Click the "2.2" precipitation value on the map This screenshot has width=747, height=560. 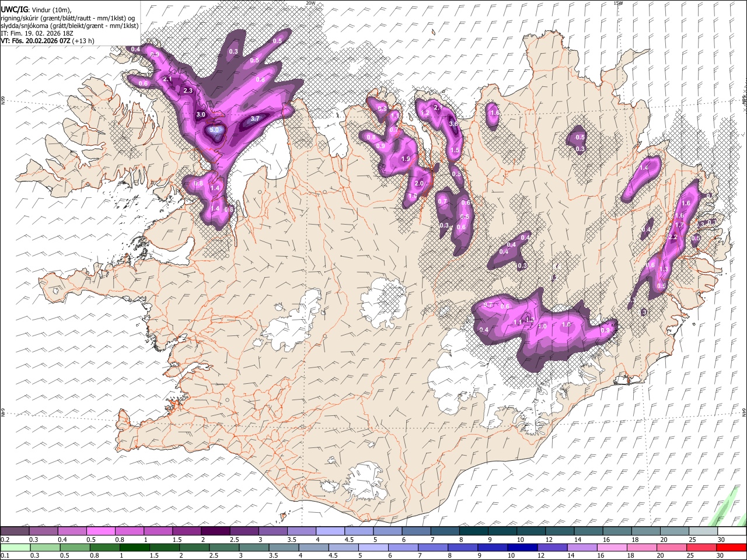click(673, 237)
